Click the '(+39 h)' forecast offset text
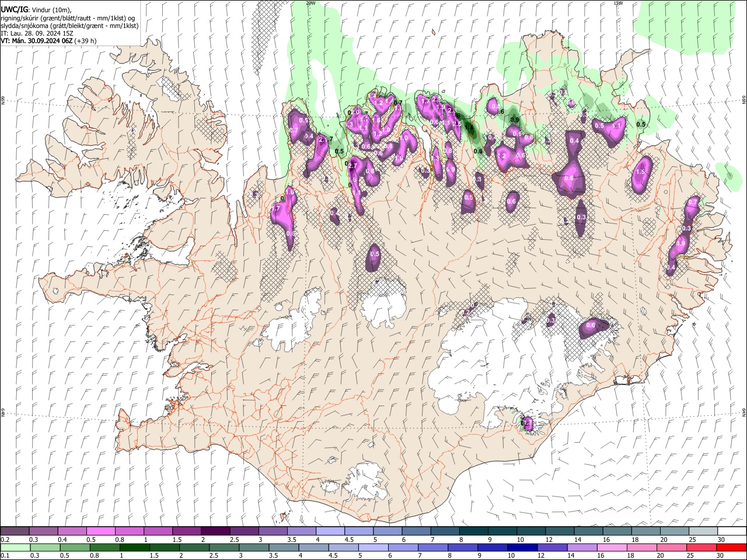Screen dimensions: 747x560 (x=85, y=41)
